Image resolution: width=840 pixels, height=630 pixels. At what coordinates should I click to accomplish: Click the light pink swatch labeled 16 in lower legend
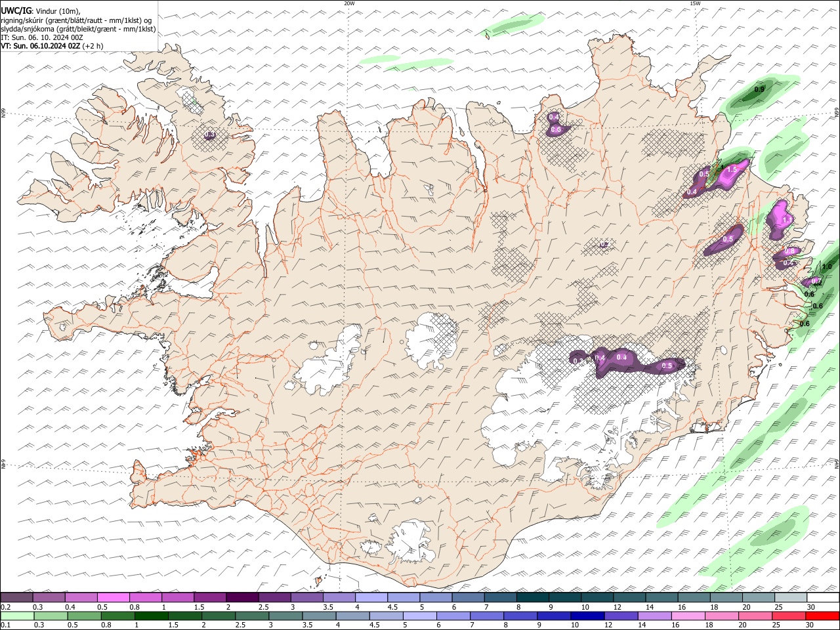(688, 616)
